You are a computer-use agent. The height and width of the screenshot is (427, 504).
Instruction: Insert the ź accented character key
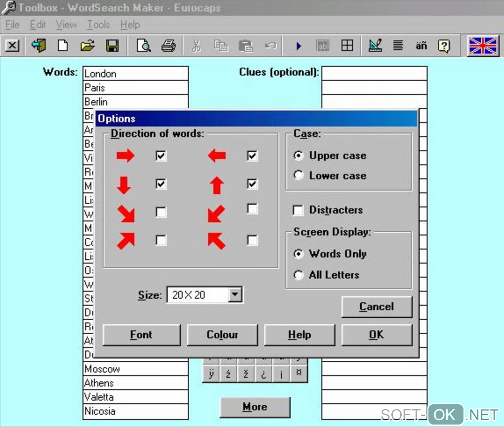(229, 374)
